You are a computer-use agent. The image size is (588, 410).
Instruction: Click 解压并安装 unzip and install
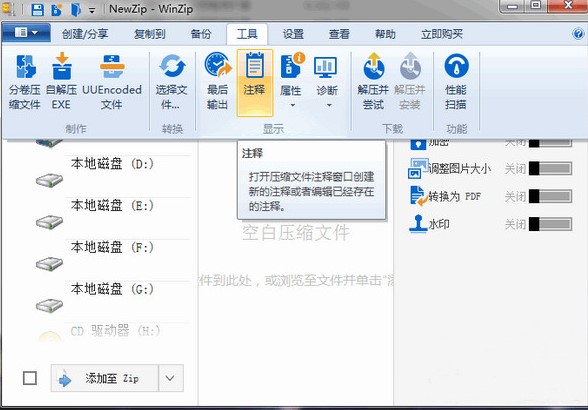click(x=410, y=82)
